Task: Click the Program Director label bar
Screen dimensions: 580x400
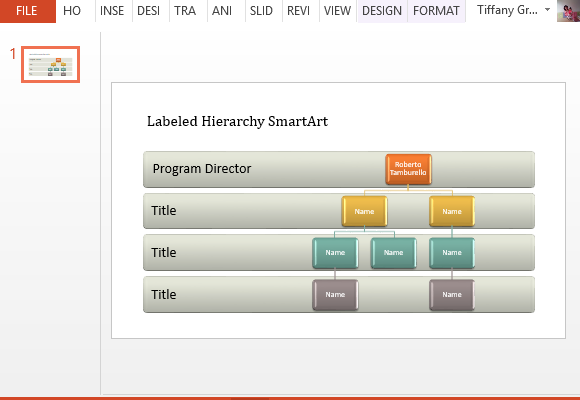Action: (339, 169)
